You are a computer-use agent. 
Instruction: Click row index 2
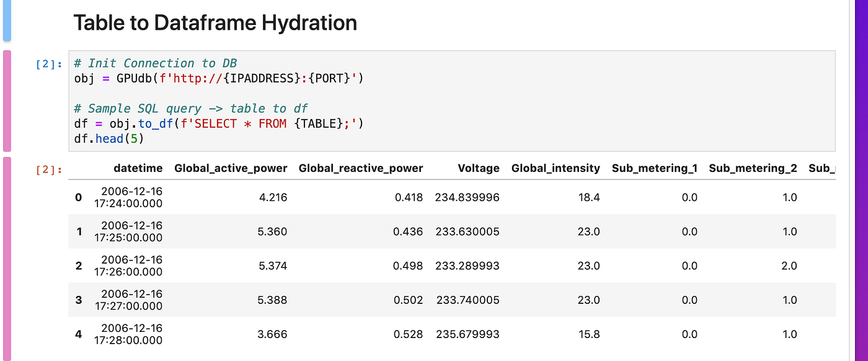(x=78, y=265)
